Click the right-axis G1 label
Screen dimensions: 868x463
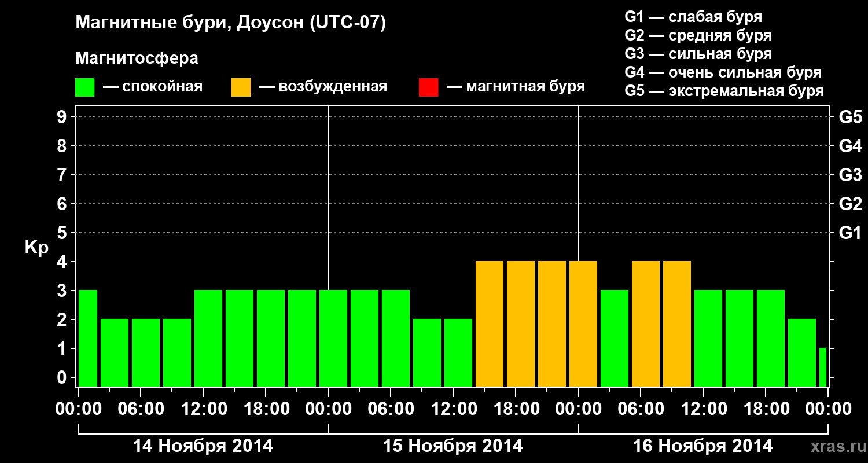click(850, 233)
